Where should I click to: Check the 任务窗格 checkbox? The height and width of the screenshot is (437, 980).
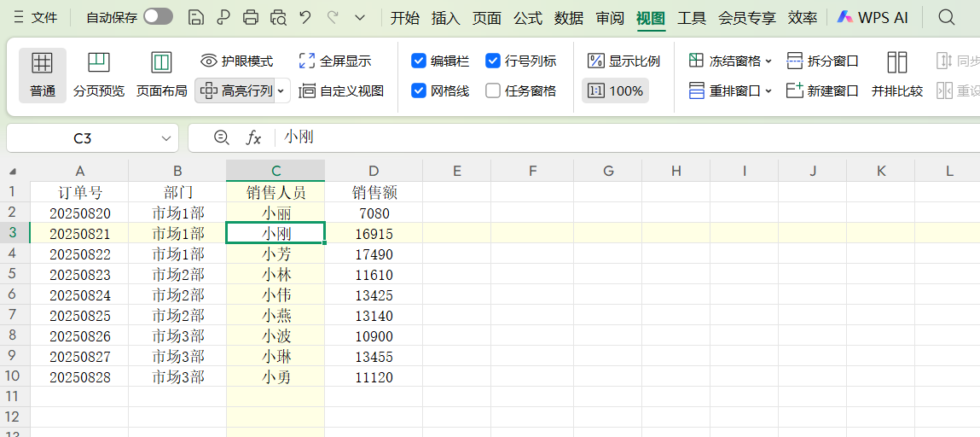click(x=493, y=90)
